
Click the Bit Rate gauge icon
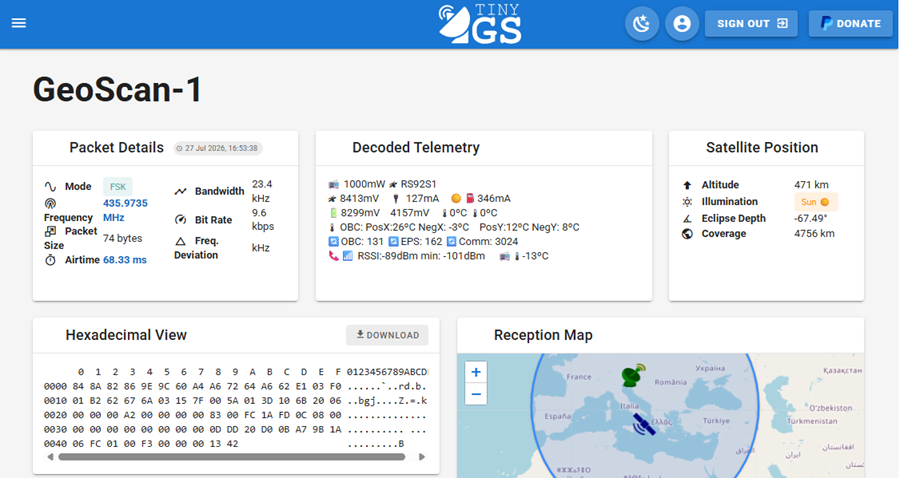(181, 220)
